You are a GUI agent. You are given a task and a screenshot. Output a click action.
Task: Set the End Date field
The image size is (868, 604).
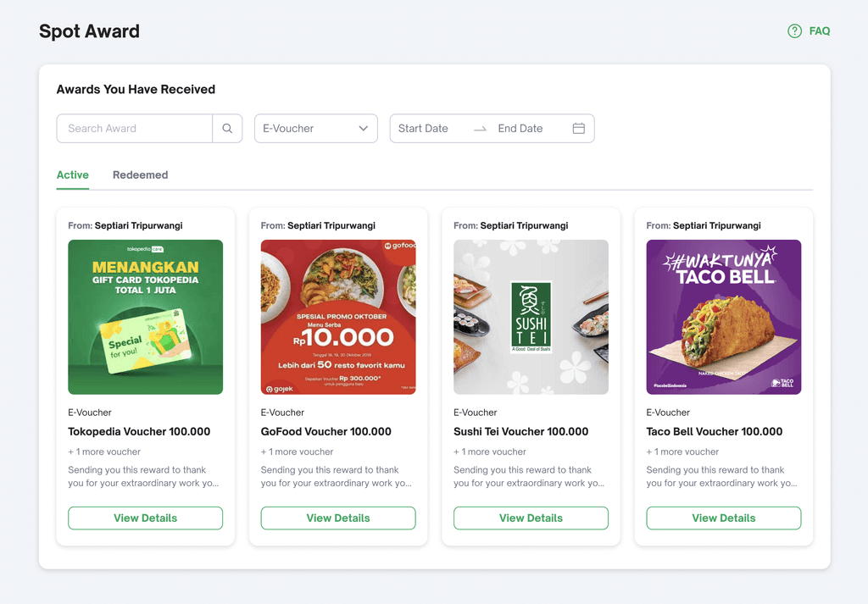click(520, 129)
